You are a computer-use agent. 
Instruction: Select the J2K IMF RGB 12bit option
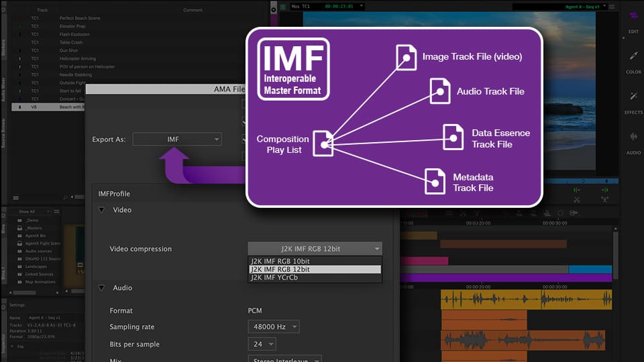(x=314, y=269)
